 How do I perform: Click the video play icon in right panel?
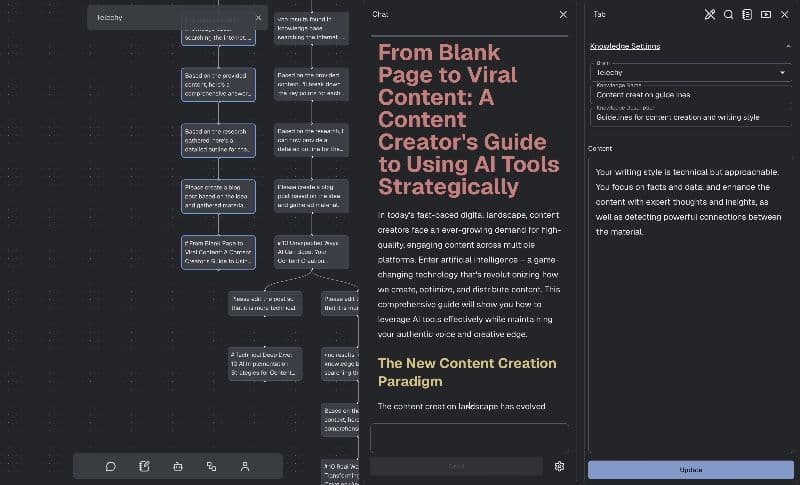[766, 14]
